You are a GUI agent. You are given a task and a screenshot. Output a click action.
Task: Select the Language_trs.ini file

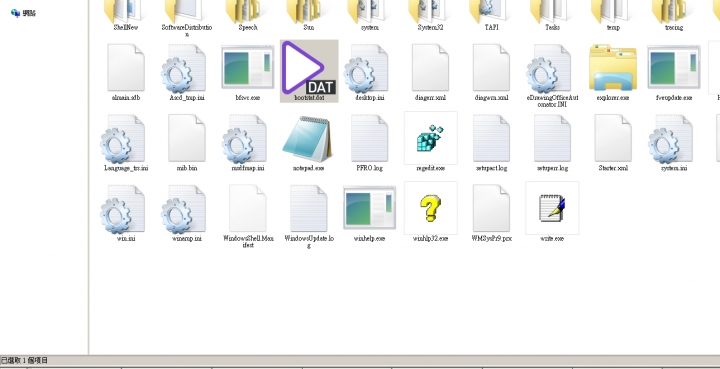(x=123, y=139)
